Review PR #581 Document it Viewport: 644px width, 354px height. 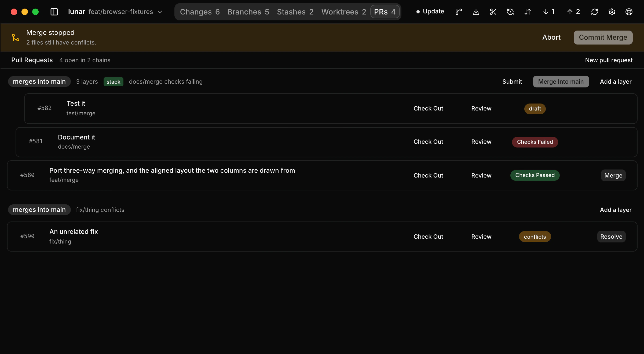coord(481,142)
